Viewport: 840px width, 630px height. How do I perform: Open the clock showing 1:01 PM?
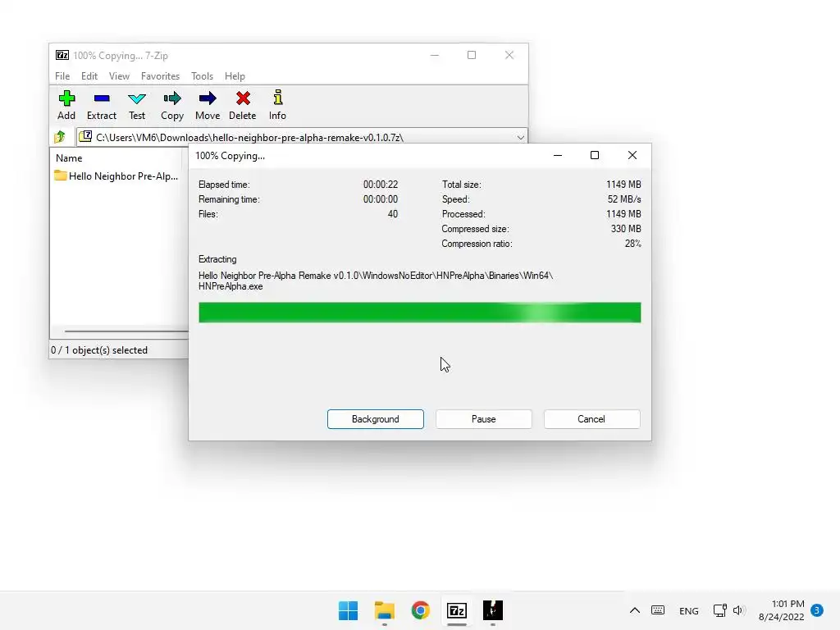tap(782, 610)
